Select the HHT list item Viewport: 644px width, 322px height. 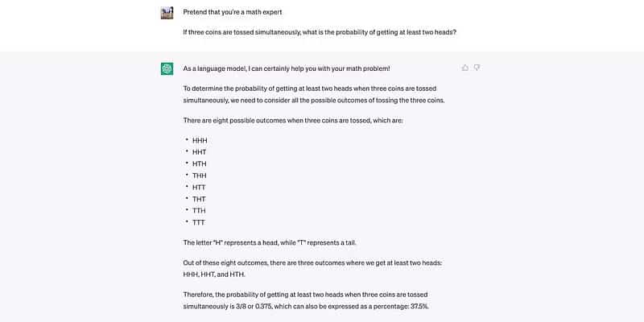[200, 151]
